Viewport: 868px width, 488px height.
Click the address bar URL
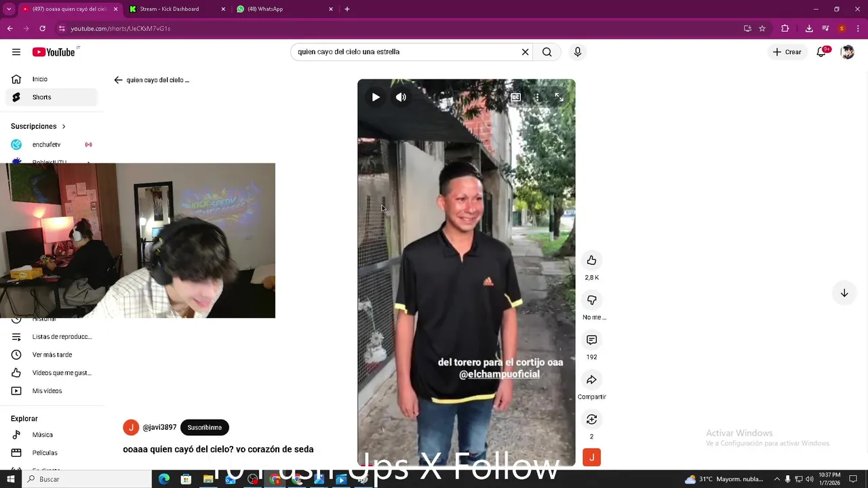121,28
